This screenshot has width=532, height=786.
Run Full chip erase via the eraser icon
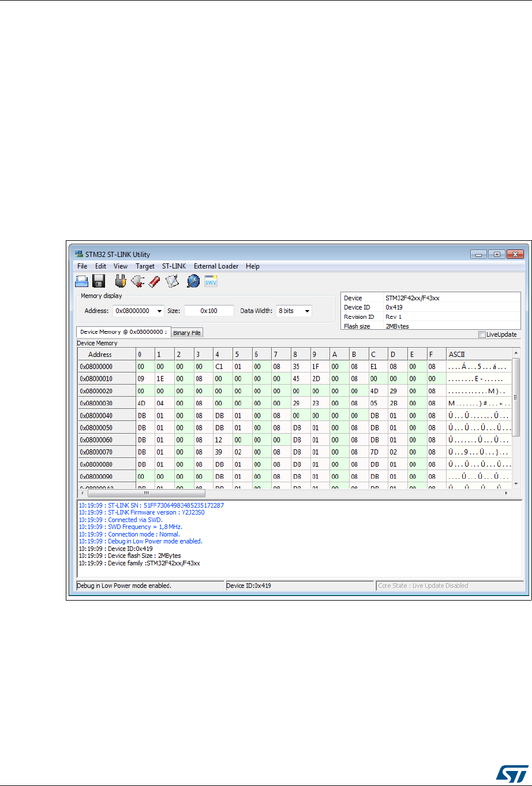[155, 281]
